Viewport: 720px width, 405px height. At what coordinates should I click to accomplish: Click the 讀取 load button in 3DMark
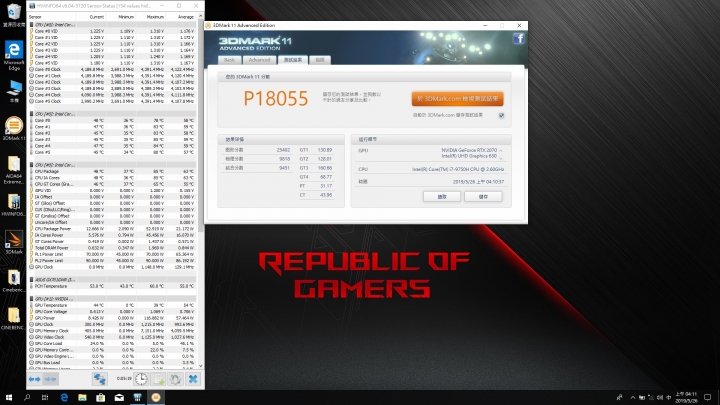pos(442,197)
